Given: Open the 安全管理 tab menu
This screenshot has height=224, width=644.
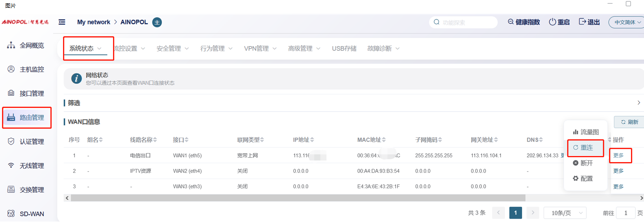Looking at the screenshot, I should click(x=172, y=48).
